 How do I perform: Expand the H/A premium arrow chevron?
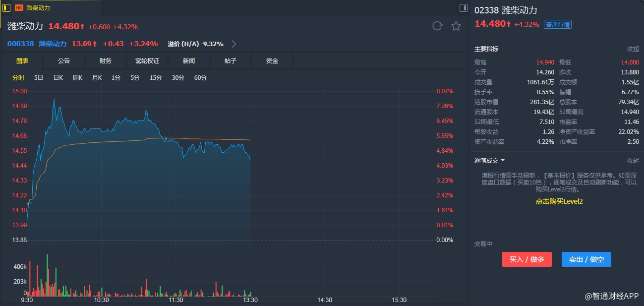click(234, 44)
